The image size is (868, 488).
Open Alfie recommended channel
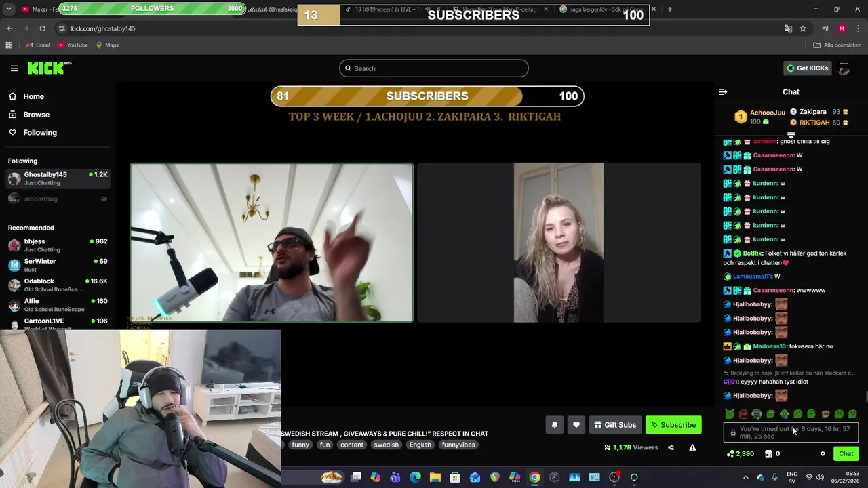[x=58, y=305]
